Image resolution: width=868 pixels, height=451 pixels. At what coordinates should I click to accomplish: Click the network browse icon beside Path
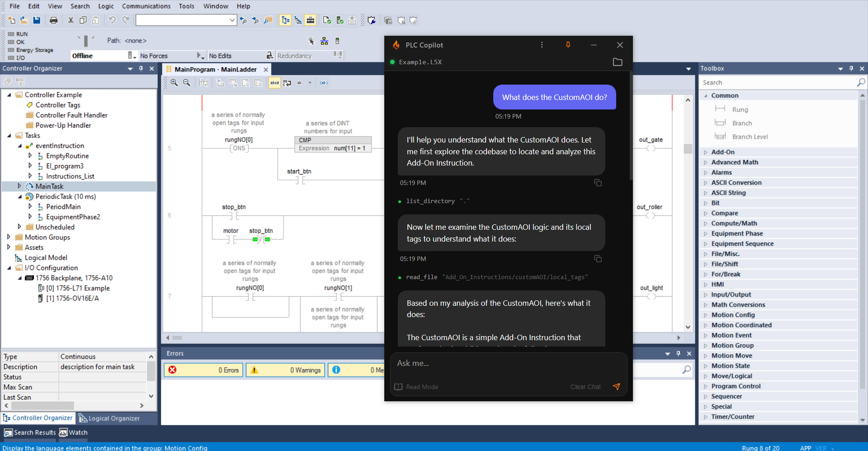324,41
